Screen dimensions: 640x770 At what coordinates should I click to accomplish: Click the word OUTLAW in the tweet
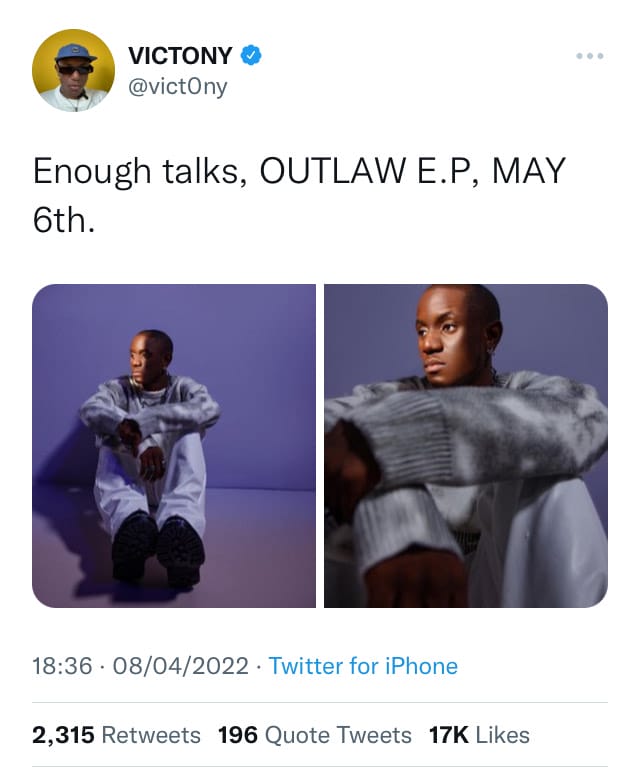(333, 171)
